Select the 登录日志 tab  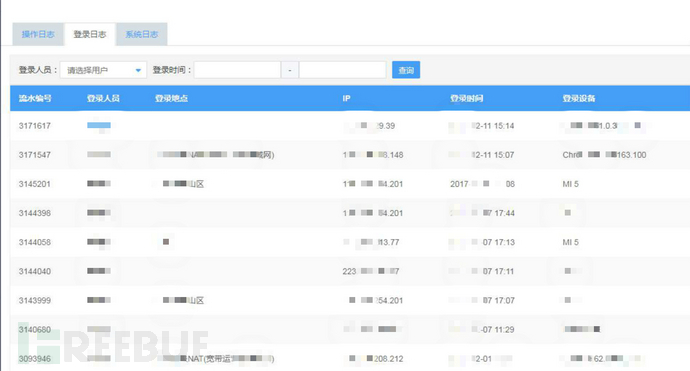point(90,34)
